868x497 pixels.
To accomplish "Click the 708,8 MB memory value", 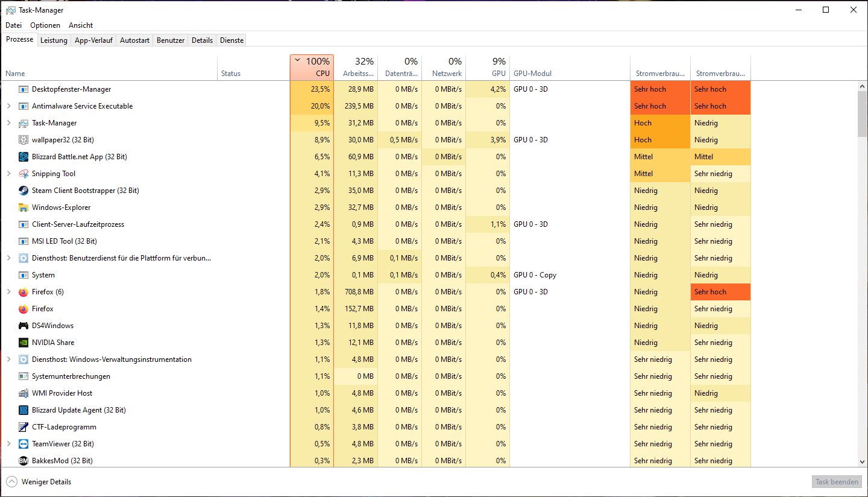I will [x=356, y=292].
